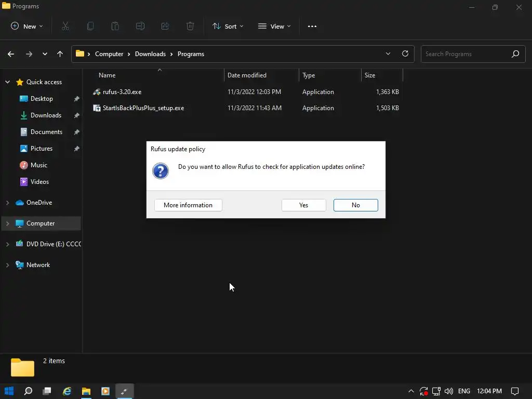This screenshot has width=532, height=399.
Task: Expand the OneDrive tree node
Action: coord(7,203)
